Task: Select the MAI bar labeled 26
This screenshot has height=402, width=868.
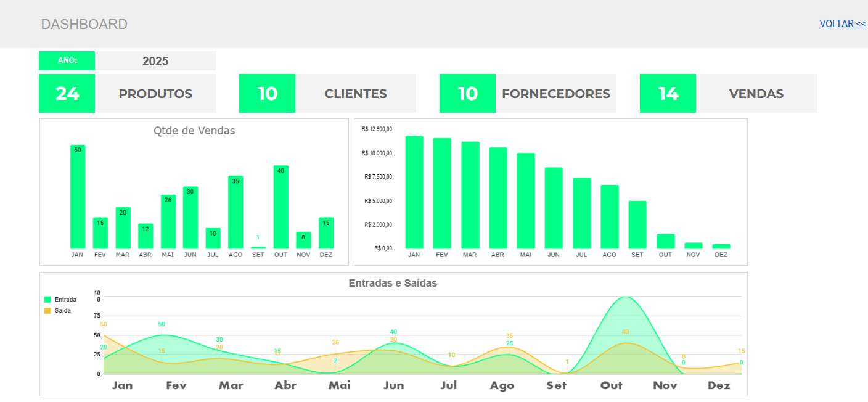Action: pyautogui.click(x=168, y=222)
